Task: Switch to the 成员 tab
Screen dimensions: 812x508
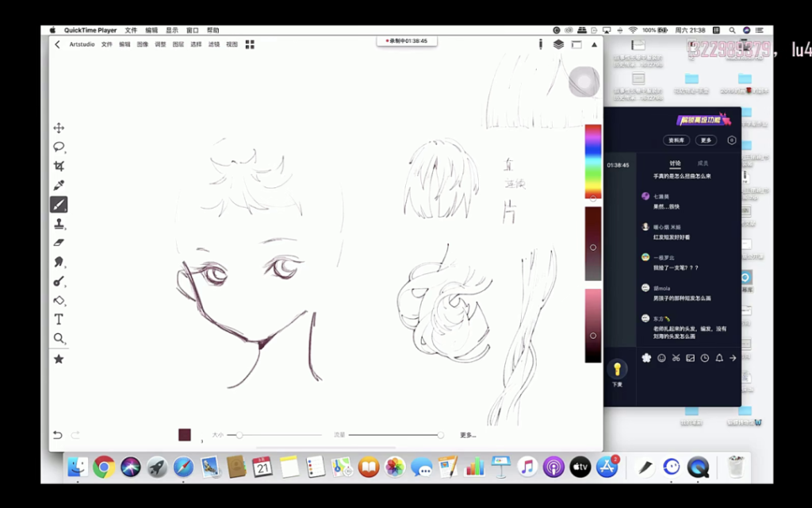Action: (703, 164)
